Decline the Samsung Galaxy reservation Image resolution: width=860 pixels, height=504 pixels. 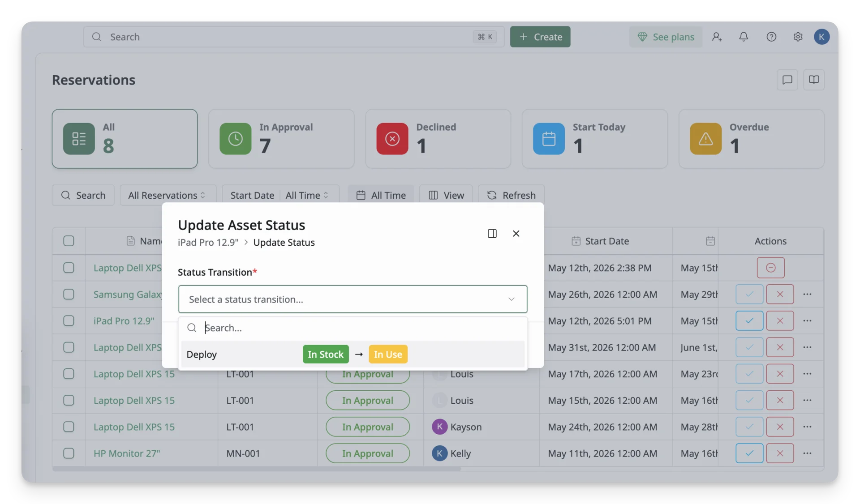click(780, 294)
